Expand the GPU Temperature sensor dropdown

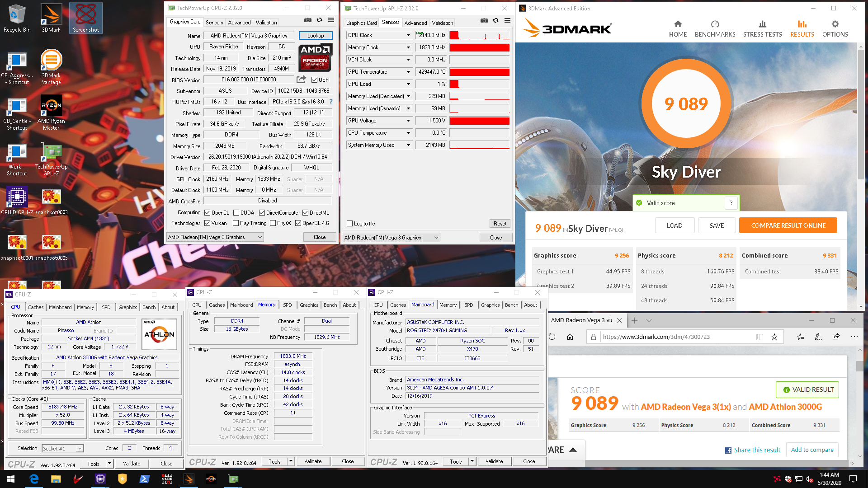coord(408,72)
